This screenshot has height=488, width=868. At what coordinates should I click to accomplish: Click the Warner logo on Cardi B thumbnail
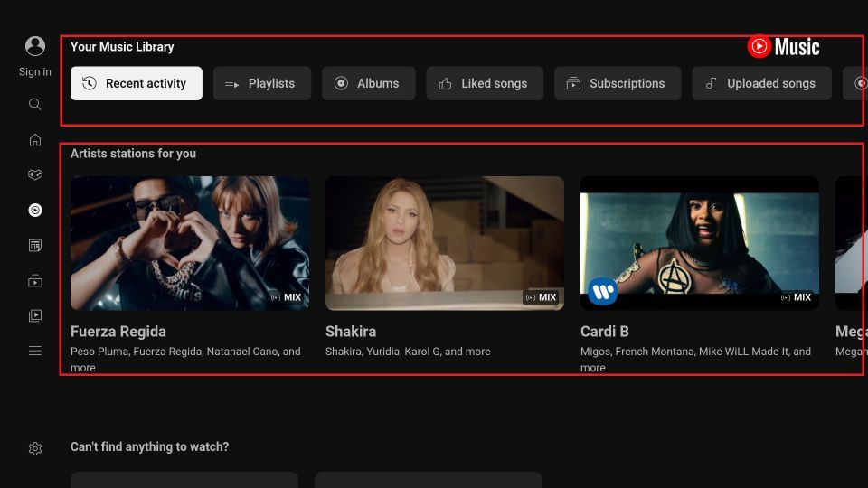click(x=602, y=290)
